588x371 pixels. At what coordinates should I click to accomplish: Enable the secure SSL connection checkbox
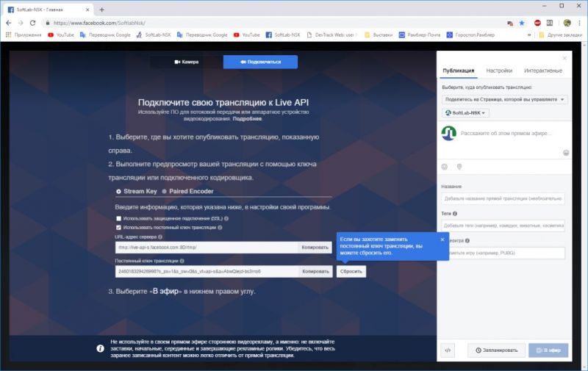(x=119, y=218)
